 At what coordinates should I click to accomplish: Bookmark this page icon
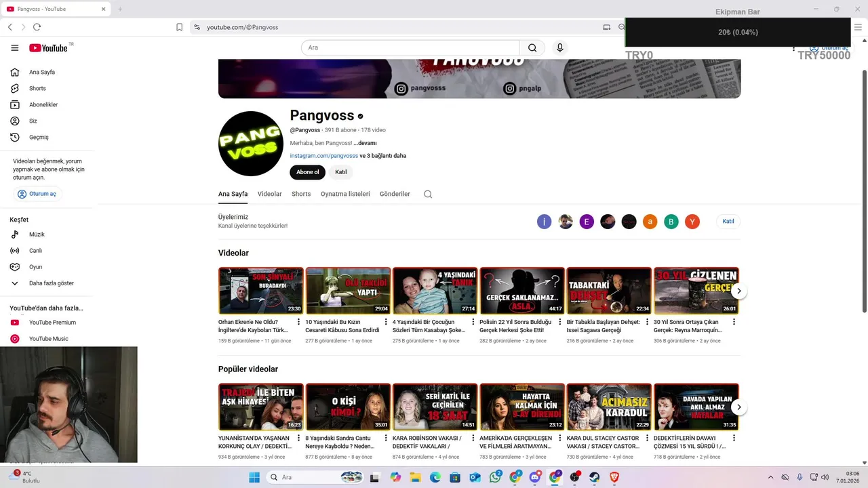tap(179, 27)
